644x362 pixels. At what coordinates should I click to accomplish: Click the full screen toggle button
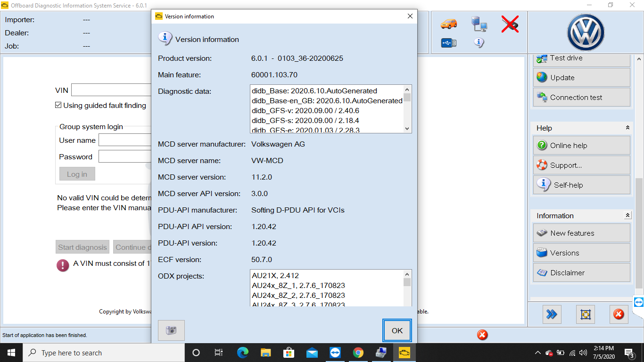[585, 314]
